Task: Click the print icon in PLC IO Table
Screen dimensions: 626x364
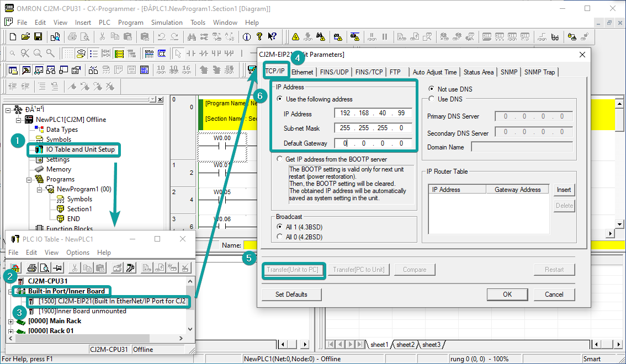Action: (32, 268)
